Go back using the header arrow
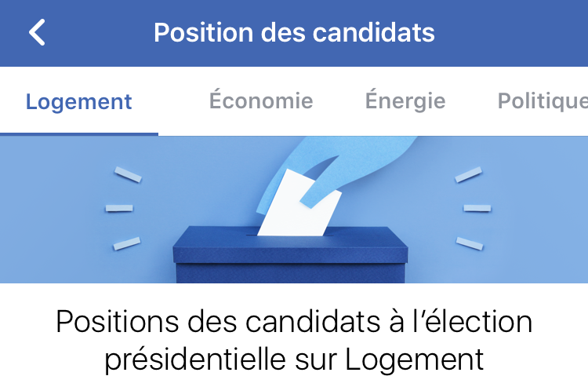This screenshot has width=588, height=387. (x=37, y=33)
